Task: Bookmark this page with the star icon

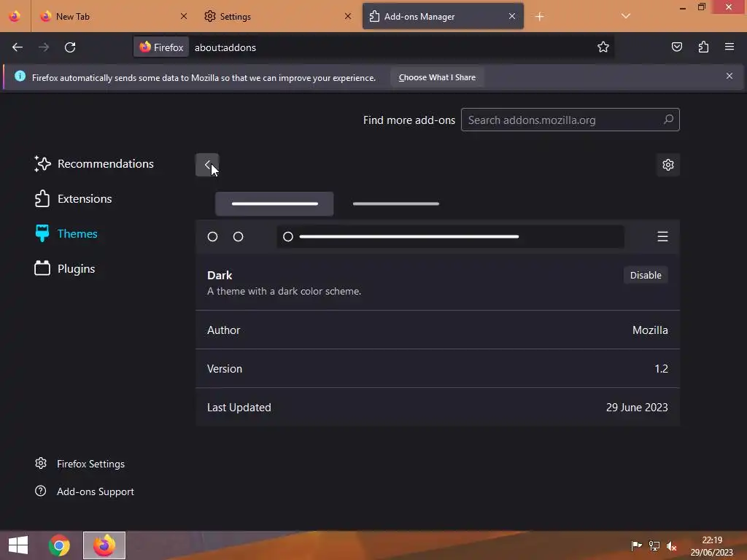Action: (603, 47)
